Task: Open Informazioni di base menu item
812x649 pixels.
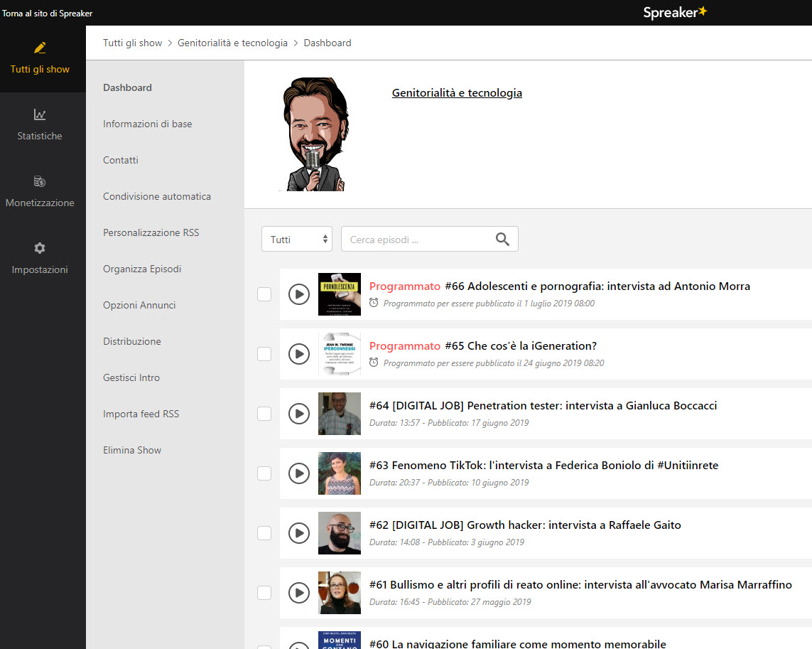Action: [x=148, y=124]
